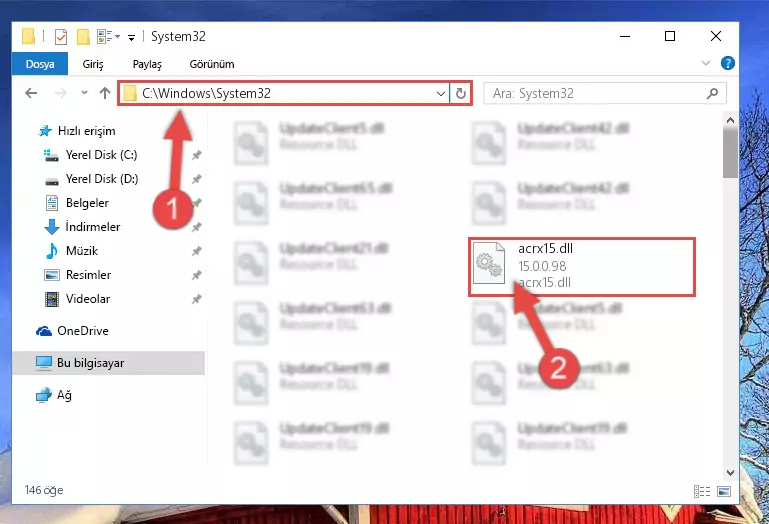Open the Belgeler folder
The height and width of the screenshot is (524, 769).
[x=77, y=203]
